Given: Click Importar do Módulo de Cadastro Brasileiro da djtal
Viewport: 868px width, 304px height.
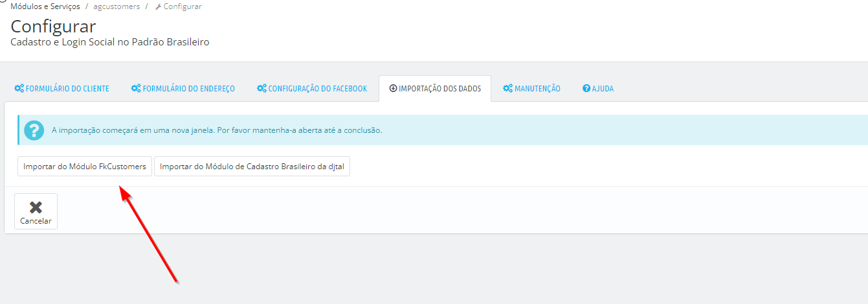Looking at the screenshot, I should click(x=252, y=167).
